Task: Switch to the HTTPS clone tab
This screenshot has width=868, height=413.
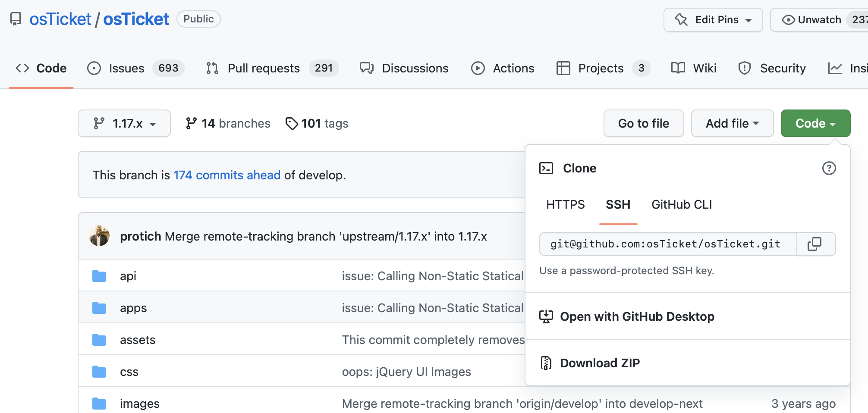Action: tap(565, 204)
